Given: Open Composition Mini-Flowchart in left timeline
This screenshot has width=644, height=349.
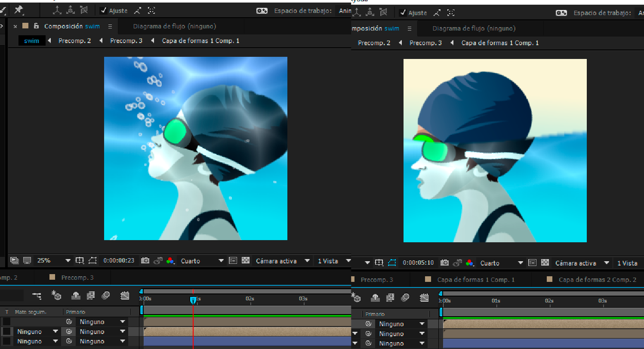Looking at the screenshot, I should (37, 296).
